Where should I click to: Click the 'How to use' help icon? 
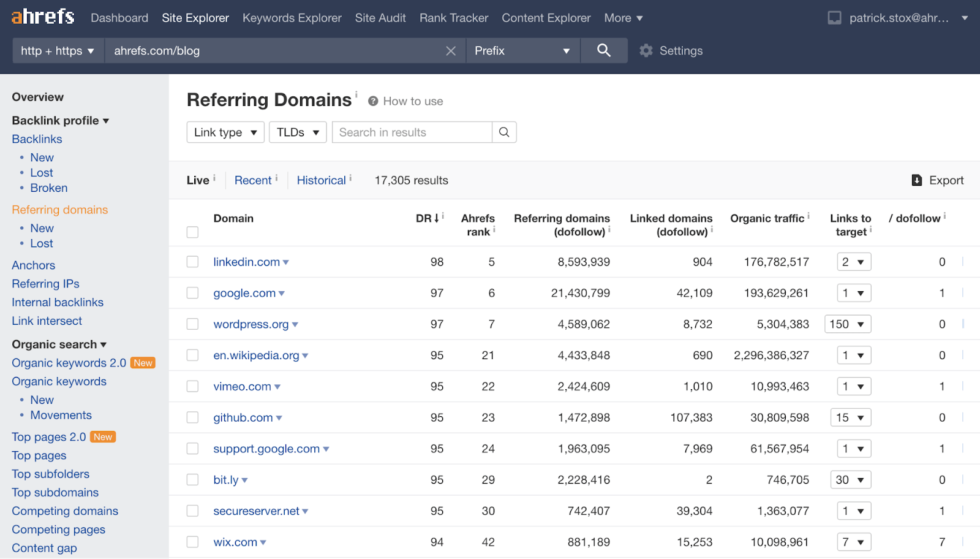372,101
